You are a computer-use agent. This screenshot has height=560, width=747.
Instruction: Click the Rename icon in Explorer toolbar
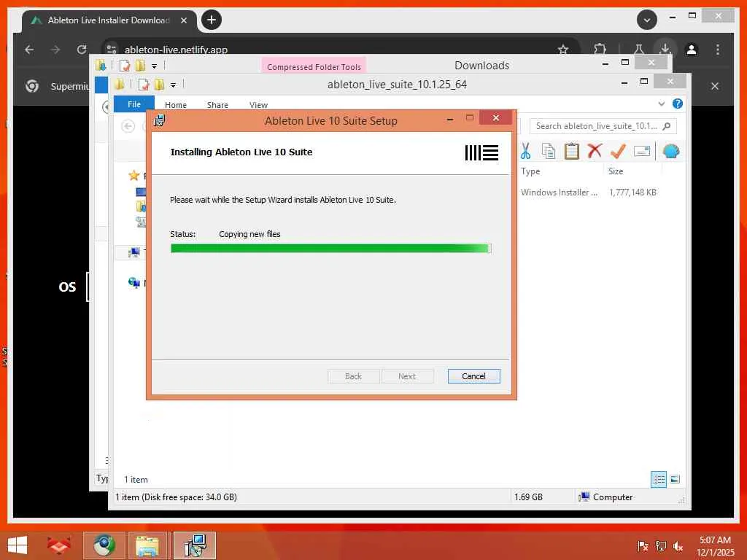tap(642, 151)
